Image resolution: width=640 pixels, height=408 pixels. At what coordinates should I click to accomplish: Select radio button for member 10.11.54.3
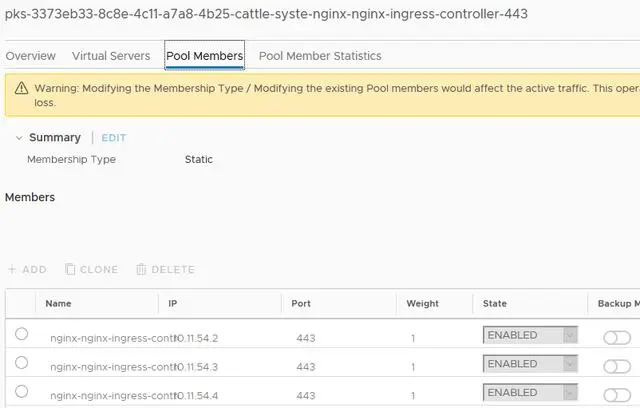pyautogui.click(x=21, y=362)
